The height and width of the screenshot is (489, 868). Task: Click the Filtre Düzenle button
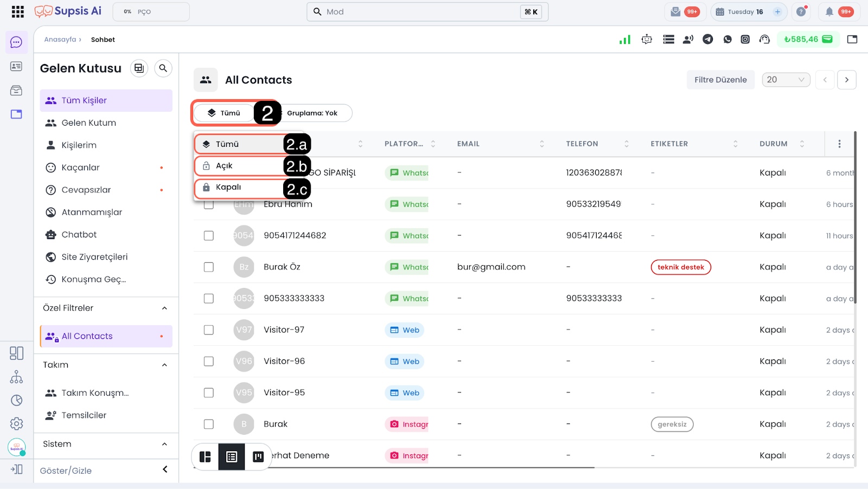click(x=720, y=80)
